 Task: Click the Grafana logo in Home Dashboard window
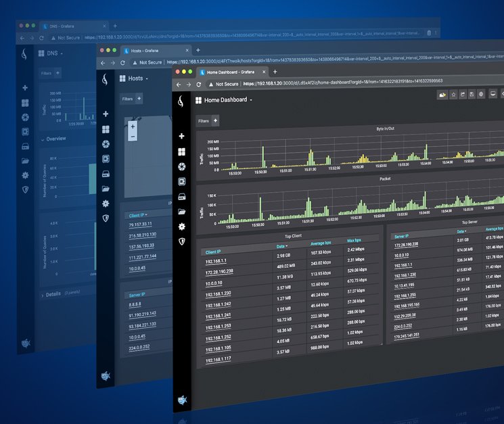click(181, 101)
